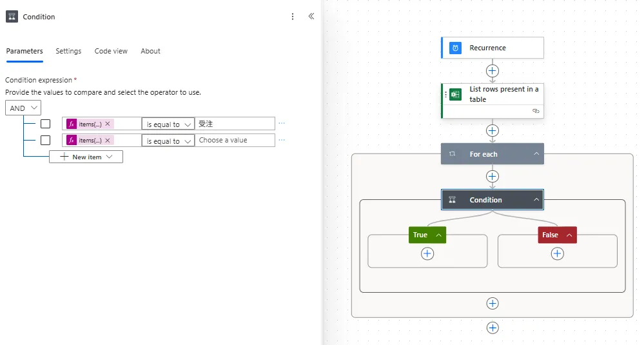The height and width of the screenshot is (345, 644).
Task: Remove the first items(...) expression token
Action: click(108, 124)
